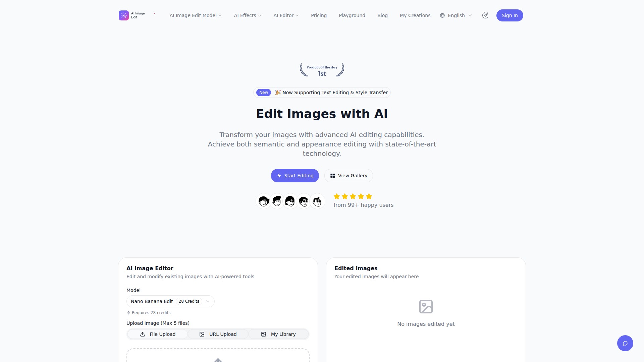Click the empty image placeholder icon
The height and width of the screenshot is (362, 644).
tap(426, 307)
